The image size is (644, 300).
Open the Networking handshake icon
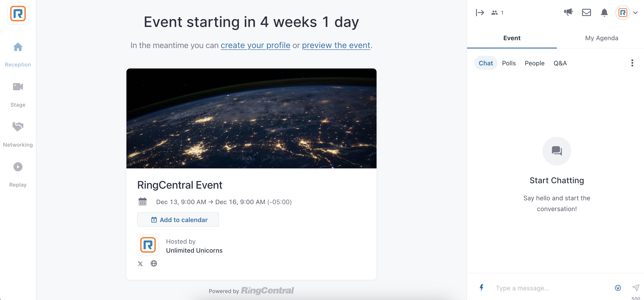click(x=18, y=126)
